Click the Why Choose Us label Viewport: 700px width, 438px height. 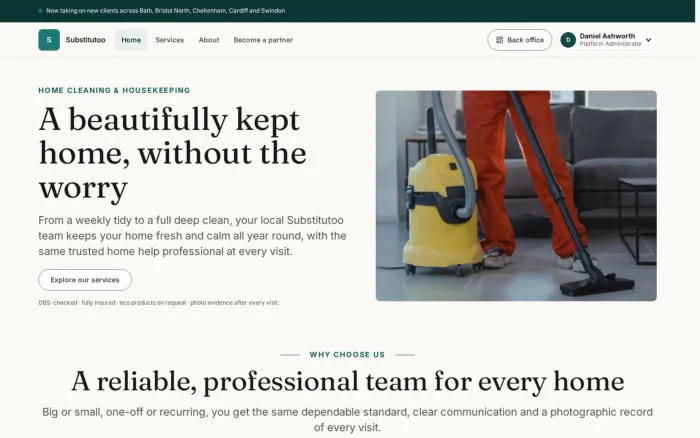click(x=347, y=355)
